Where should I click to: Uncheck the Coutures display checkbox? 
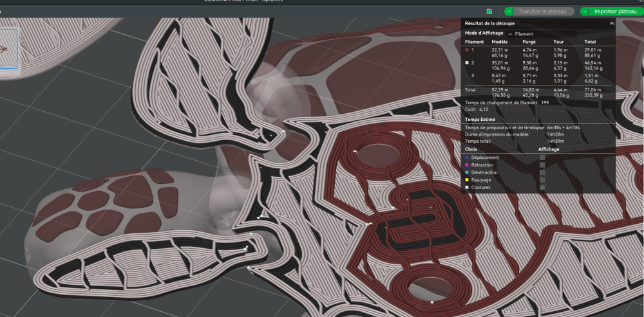click(542, 187)
